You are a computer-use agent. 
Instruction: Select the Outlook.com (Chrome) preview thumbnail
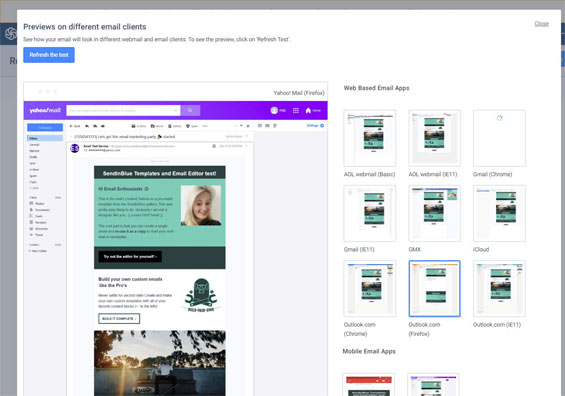tap(370, 289)
